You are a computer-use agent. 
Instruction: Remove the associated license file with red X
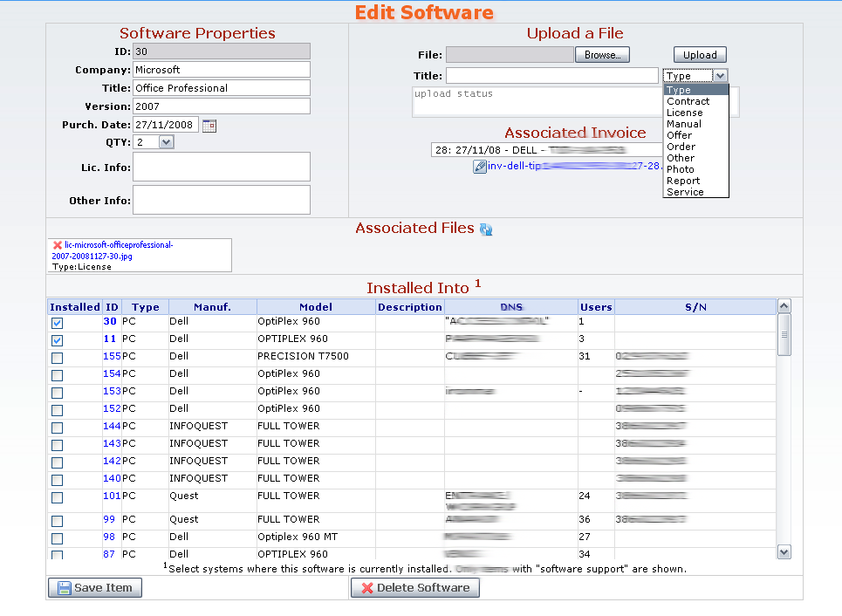[58, 245]
